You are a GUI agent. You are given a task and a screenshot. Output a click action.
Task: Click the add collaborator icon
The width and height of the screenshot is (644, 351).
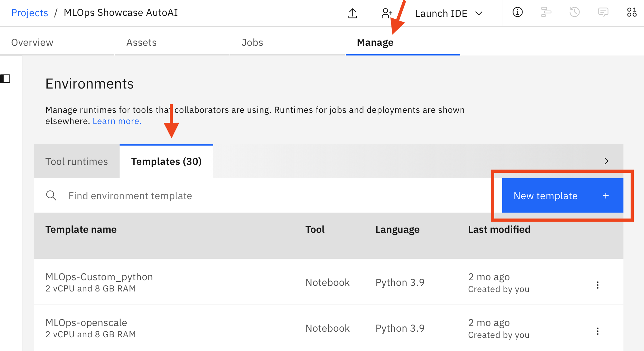[x=386, y=13]
